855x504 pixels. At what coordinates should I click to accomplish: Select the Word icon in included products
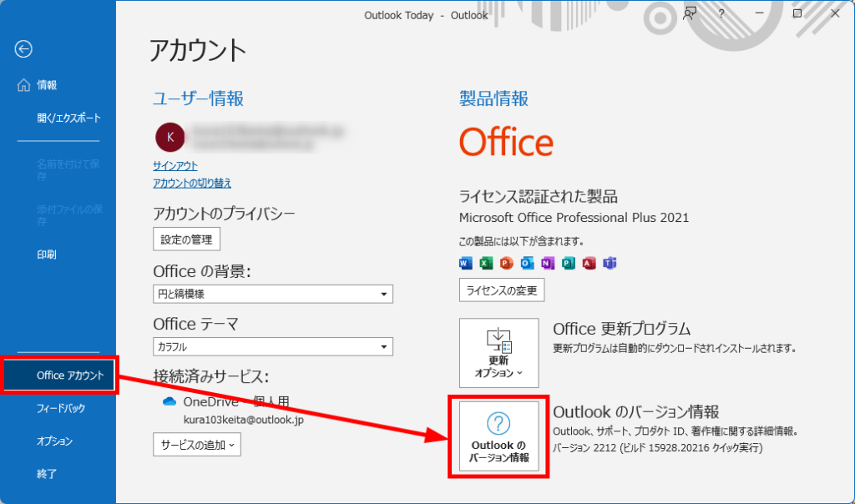pyautogui.click(x=466, y=263)
